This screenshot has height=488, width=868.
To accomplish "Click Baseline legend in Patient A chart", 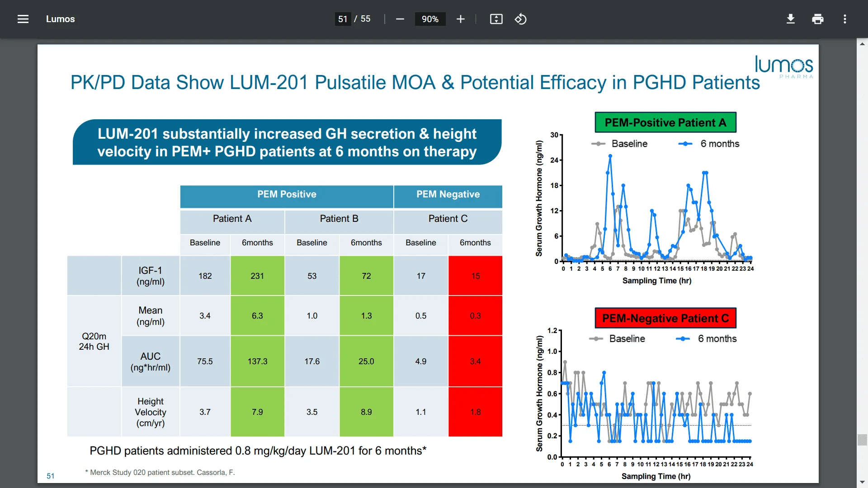I will point(619,144).
